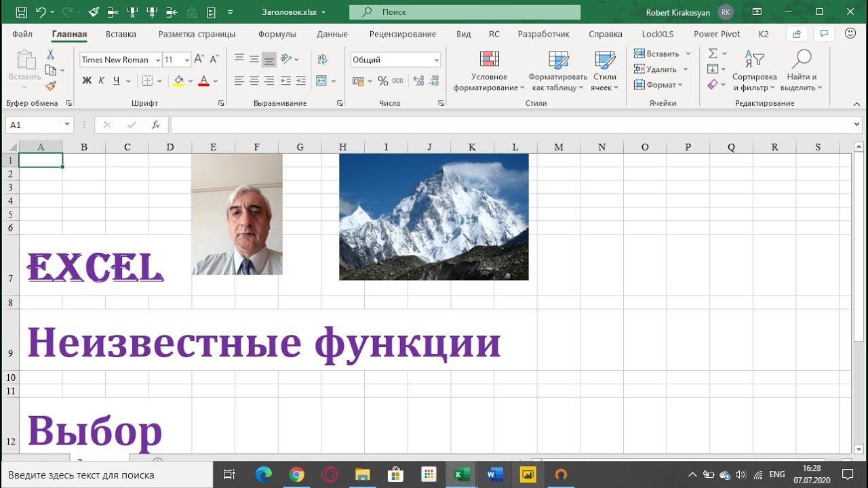868x488 pixels.
Task: Click the Поиск search box in title bar
Action: coord(465,12)
